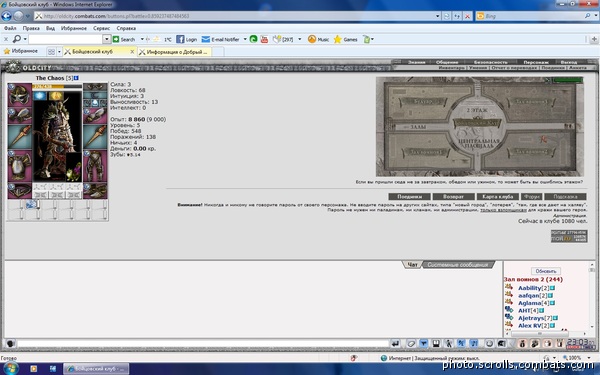
Task: Open address bar history dropdown arrow
Action: [x=437, y=16]
